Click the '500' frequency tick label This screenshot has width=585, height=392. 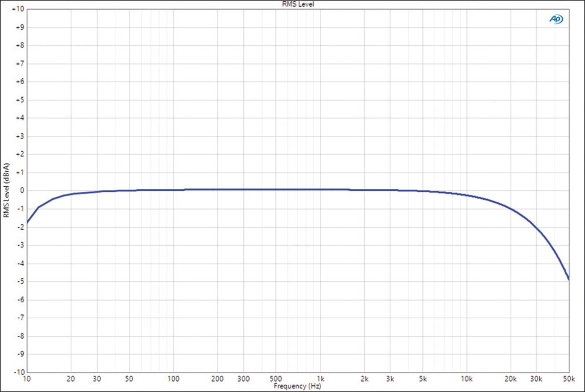(276, 379)
